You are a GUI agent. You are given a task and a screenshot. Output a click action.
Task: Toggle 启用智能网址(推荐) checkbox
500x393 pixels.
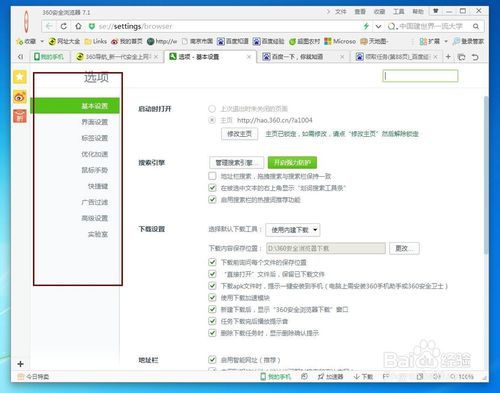click(212, 360)
